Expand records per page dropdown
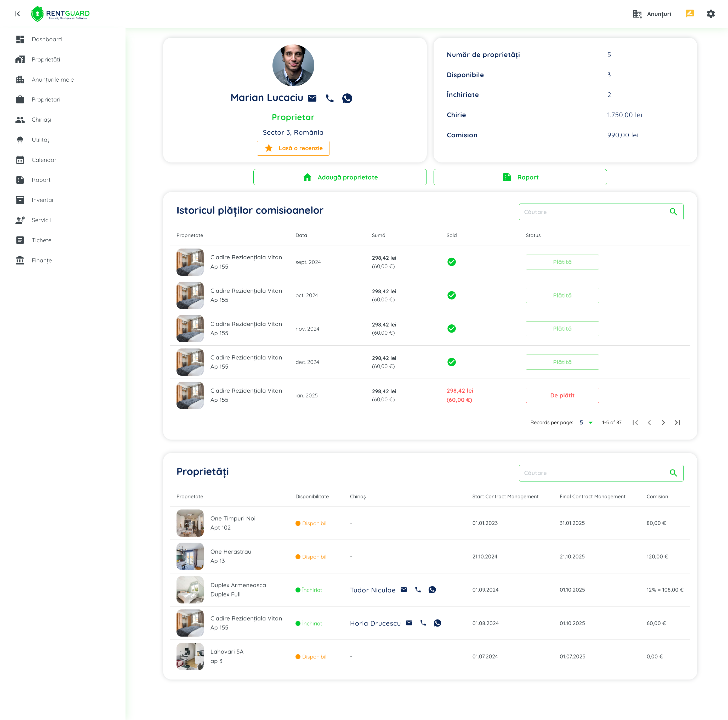728x720 pixels. click(x=590, y=423)
